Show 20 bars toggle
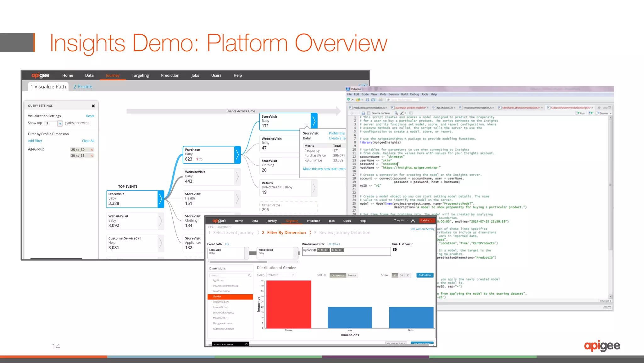 (x=402, y=275)
